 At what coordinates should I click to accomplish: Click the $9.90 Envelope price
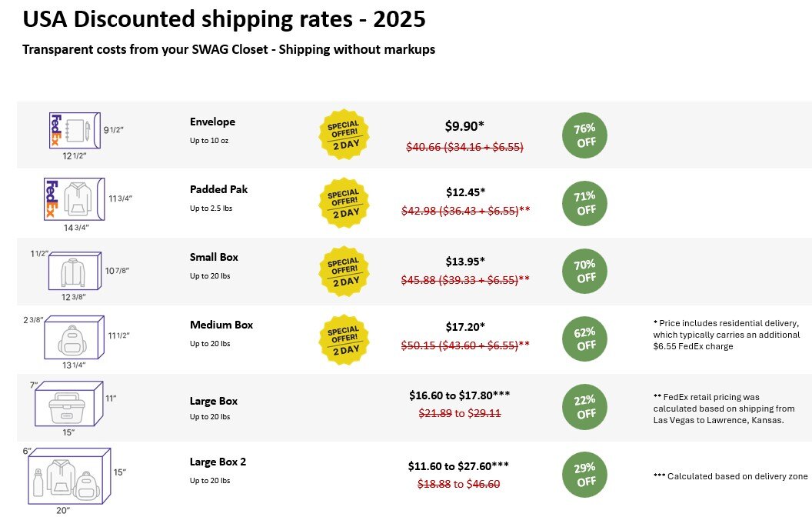click(464, 125)
